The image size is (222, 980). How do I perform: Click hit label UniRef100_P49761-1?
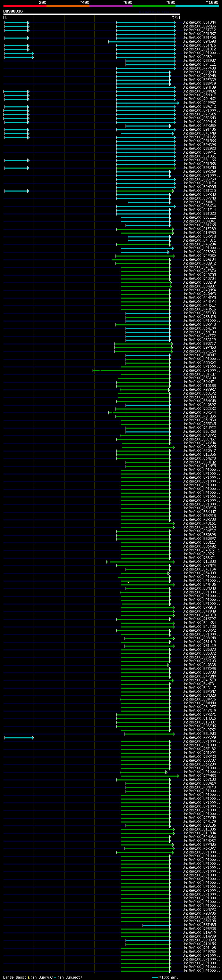click(x=201, y=550)
